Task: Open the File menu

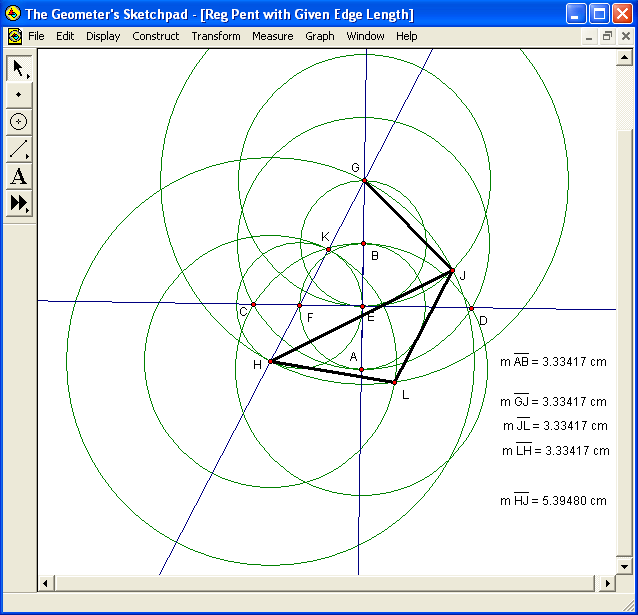Action: tap(36, 36)
